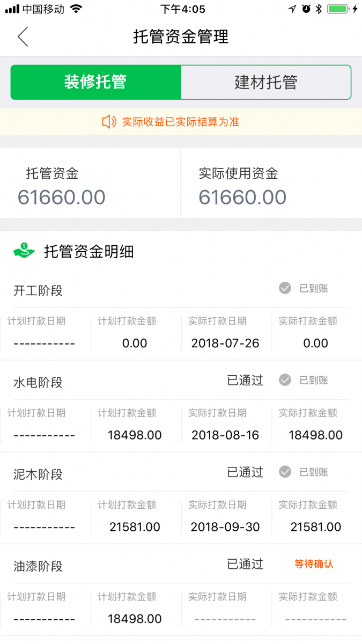Tap the battery icon in status bar
362x644 pixels.
[338, 9]
